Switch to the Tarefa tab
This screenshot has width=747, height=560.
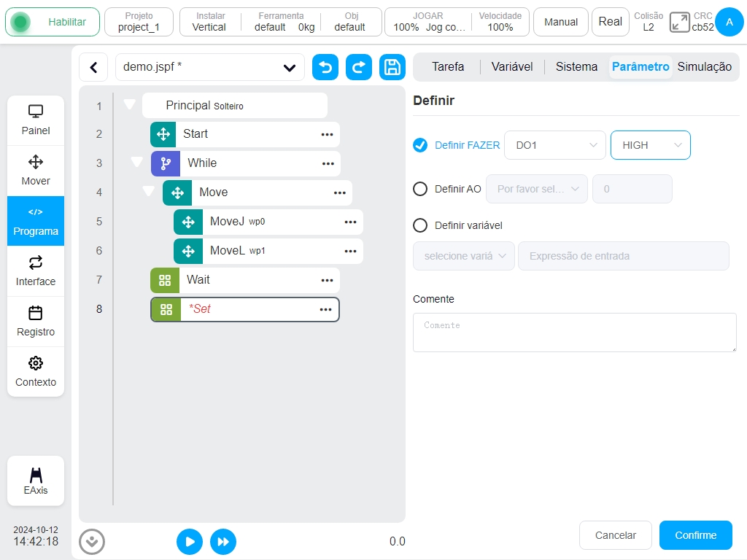coord(448,66)
